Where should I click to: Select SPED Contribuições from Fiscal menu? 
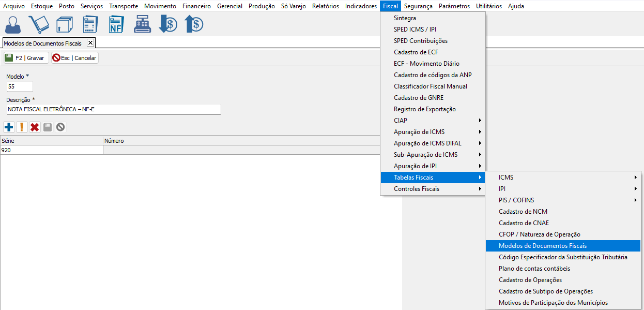pyautogui.click(x=420, y=41)
